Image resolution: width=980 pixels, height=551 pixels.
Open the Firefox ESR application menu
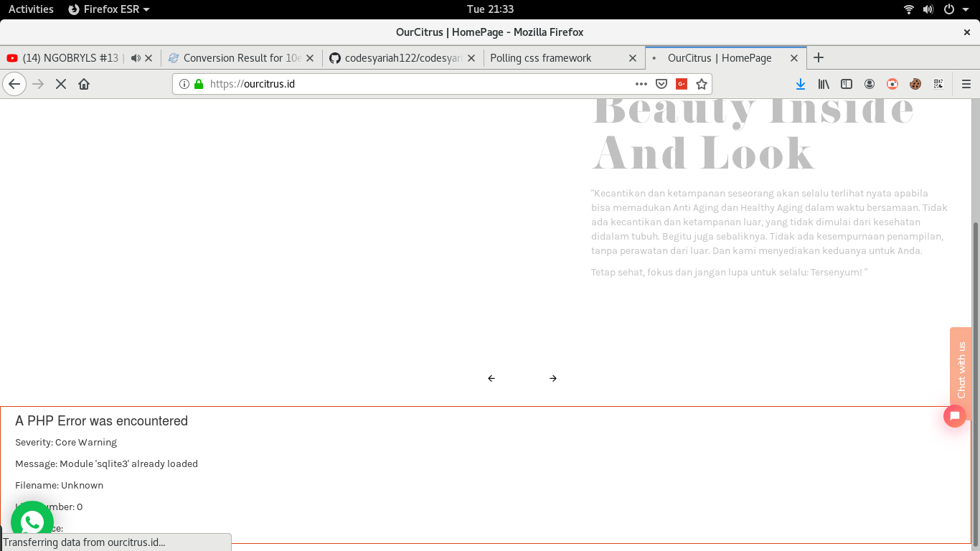pyautogui.click(x=109, y=9)
